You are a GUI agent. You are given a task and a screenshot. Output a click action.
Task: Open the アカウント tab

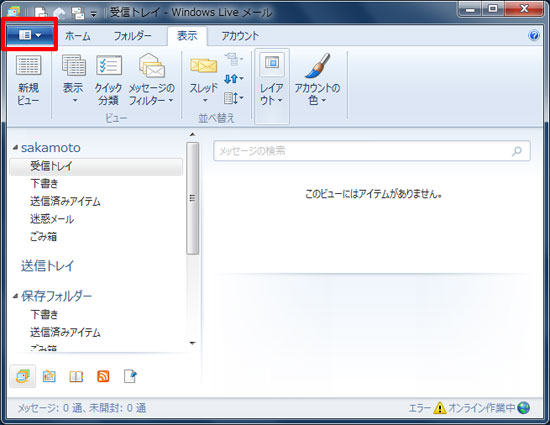240,36
